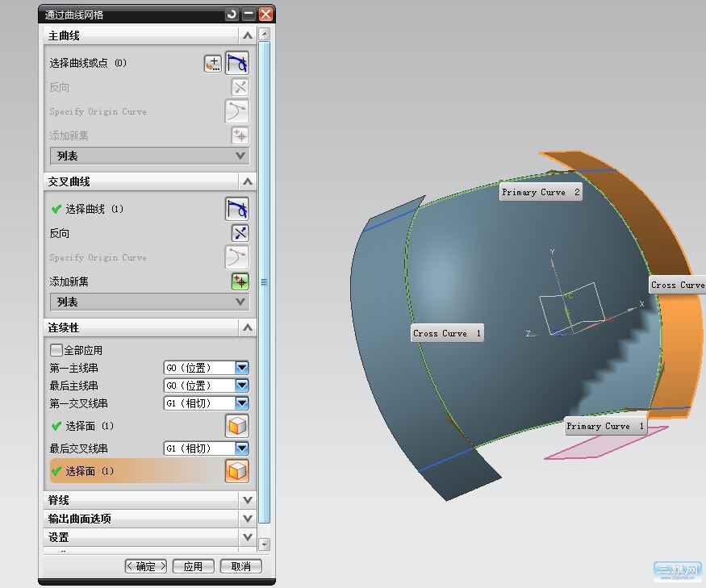Click the point constructor icon in 主曲线 section
This screenshot has width=706, height=588.
pyautogui.click(x=212, y=64)
